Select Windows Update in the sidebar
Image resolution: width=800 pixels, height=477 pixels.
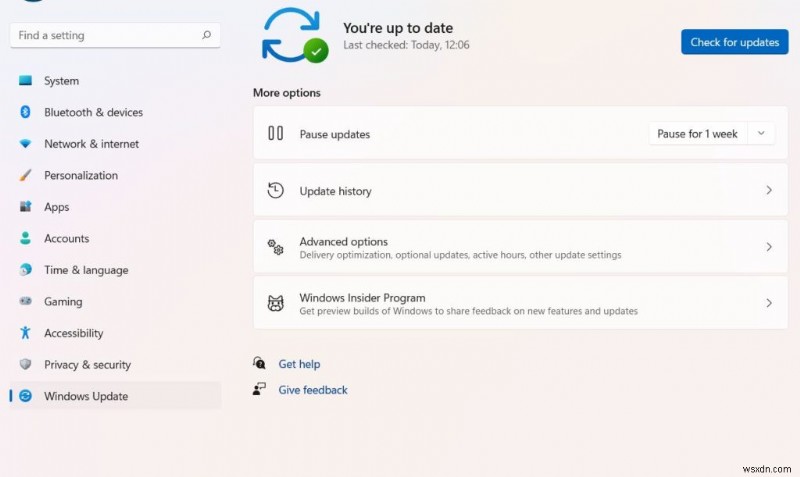click(115, 396)
